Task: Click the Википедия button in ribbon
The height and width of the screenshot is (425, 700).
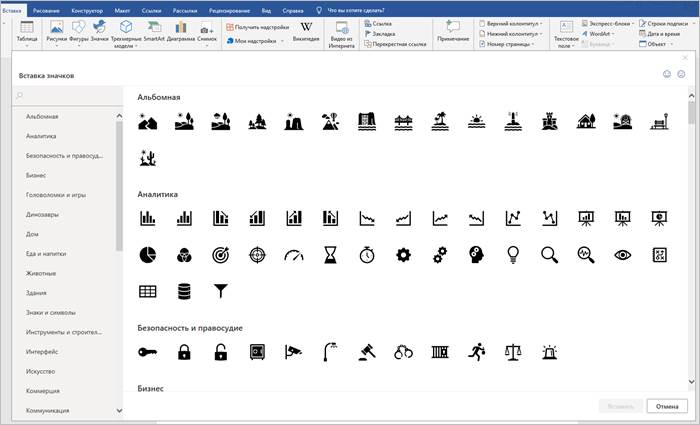Action: click(x=305, y=33)
